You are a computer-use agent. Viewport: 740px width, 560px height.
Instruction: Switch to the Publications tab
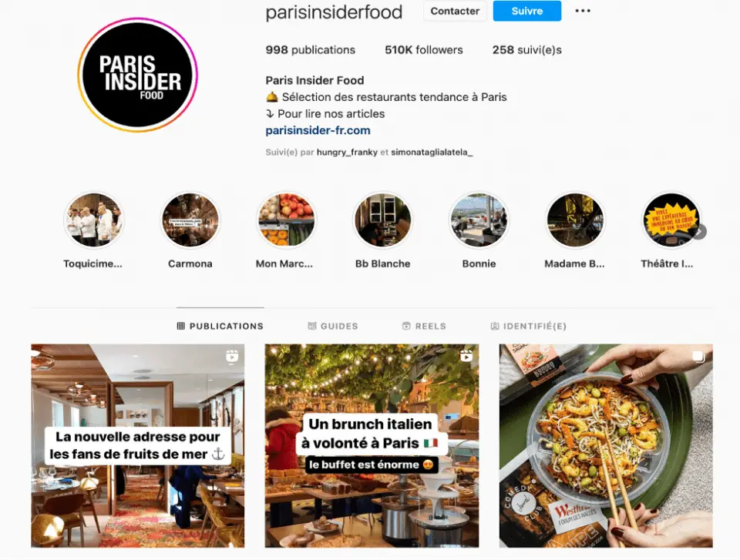point(220,326)
